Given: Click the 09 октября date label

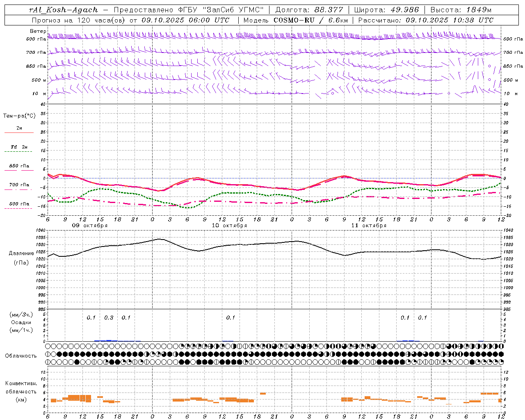Looking at the screenshot, I should [90, 226].
